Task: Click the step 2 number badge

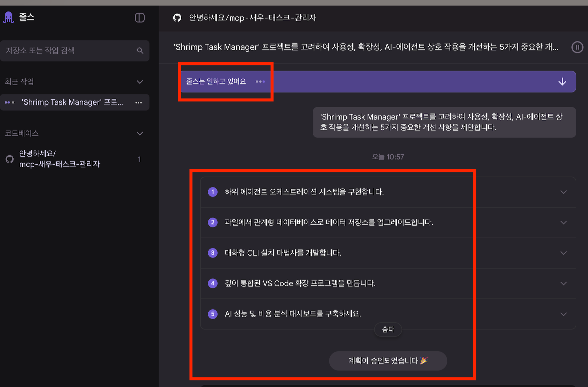Action: pos(213,222)
